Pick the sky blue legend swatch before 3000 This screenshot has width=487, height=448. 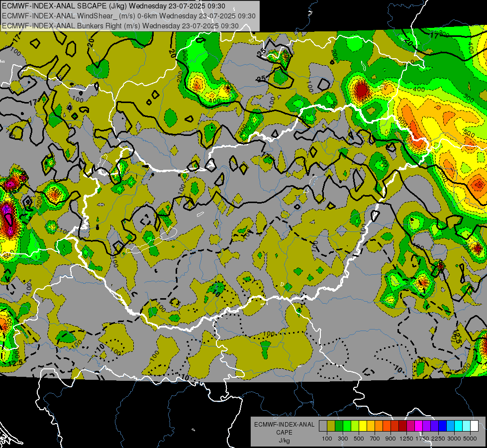tap(450, 426)
